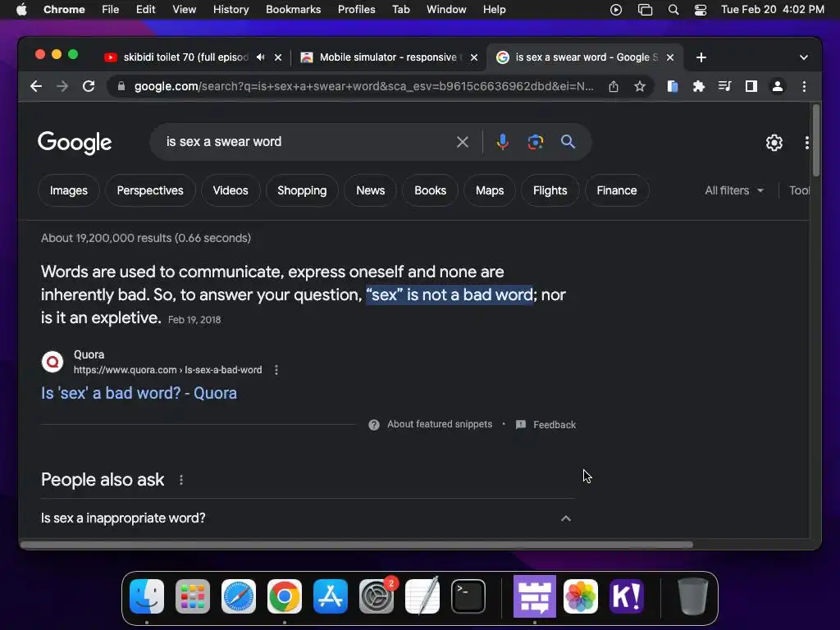Open the media controls toolbar icon

tap(725, 86)
